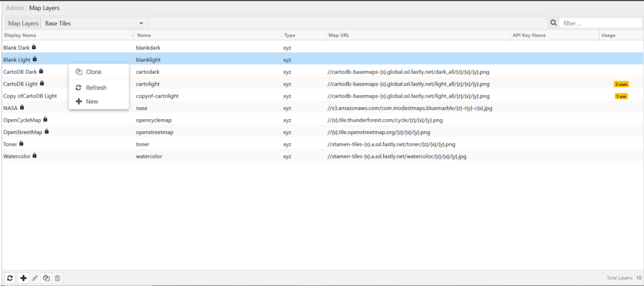Open the Base Tiles dropdown
Screen dimensions: 644x286
click(x=94, y=23)
